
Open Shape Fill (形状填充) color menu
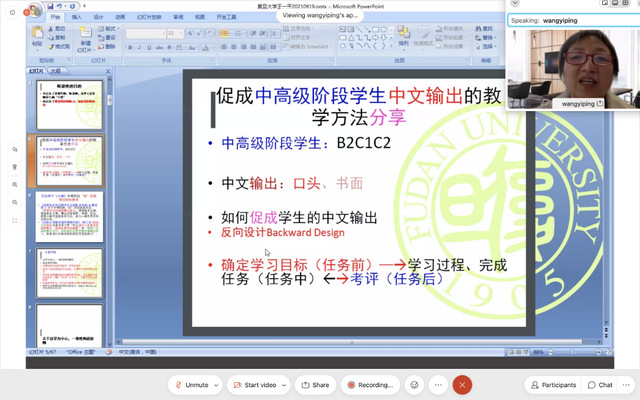coord(449,29)
